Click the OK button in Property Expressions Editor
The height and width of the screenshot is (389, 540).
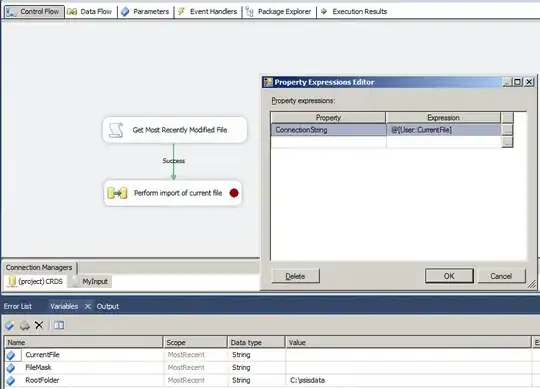tap(449, 276)
